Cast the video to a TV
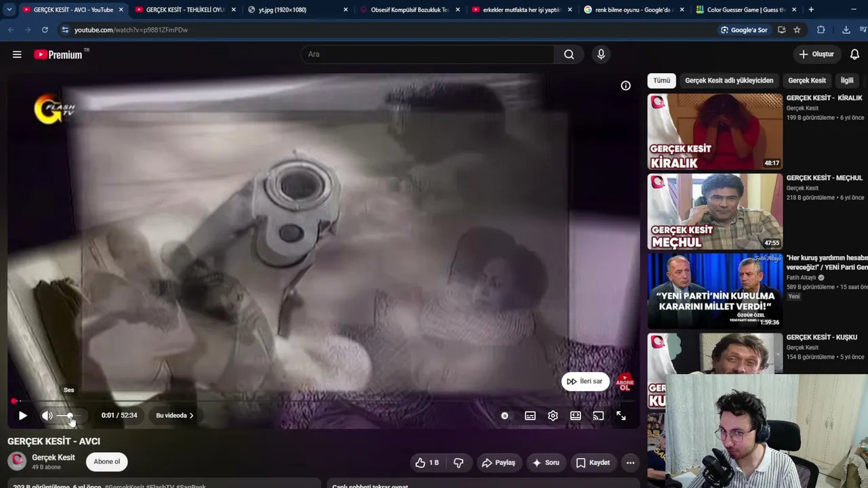The image size is (868, 488). point(598,415)
